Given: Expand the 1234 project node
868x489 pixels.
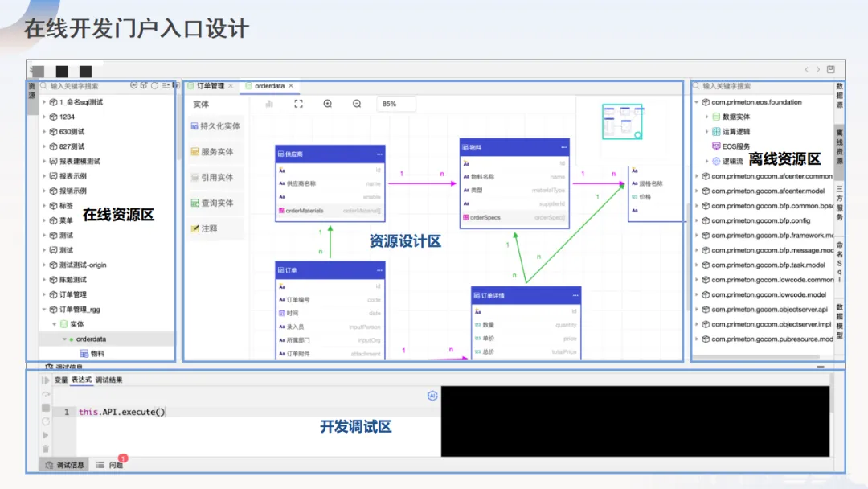Looking at the screenshot, I should pyautogui.click(x=44, y=117).
